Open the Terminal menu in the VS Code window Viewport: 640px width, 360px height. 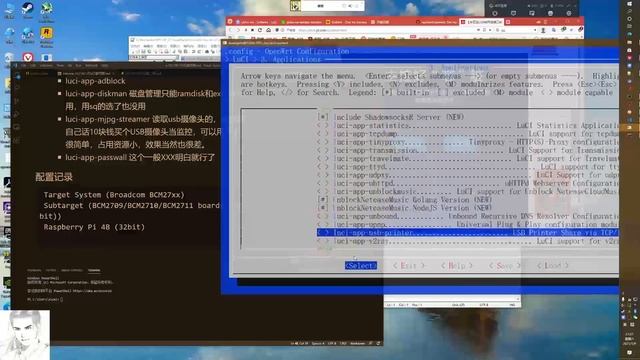pos(91,65)
